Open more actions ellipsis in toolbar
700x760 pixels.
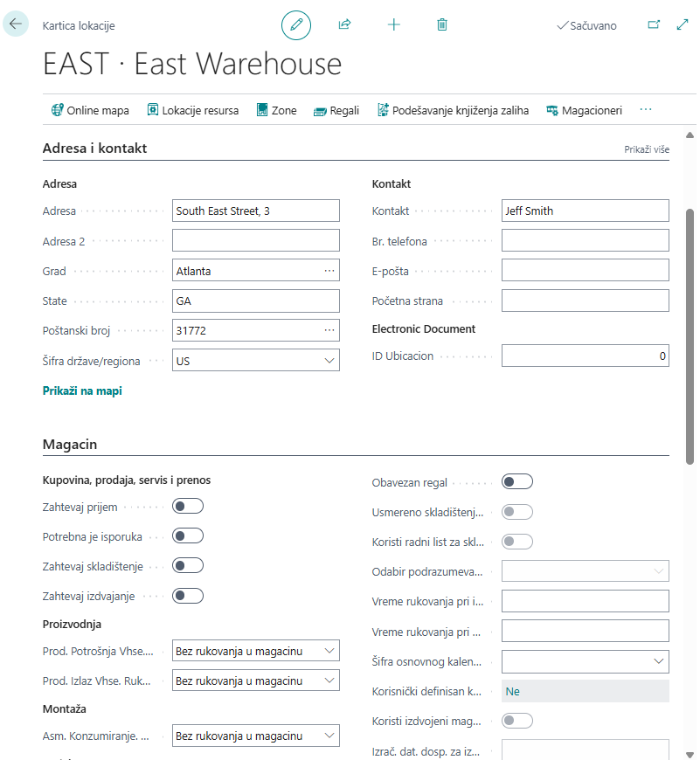646,110
